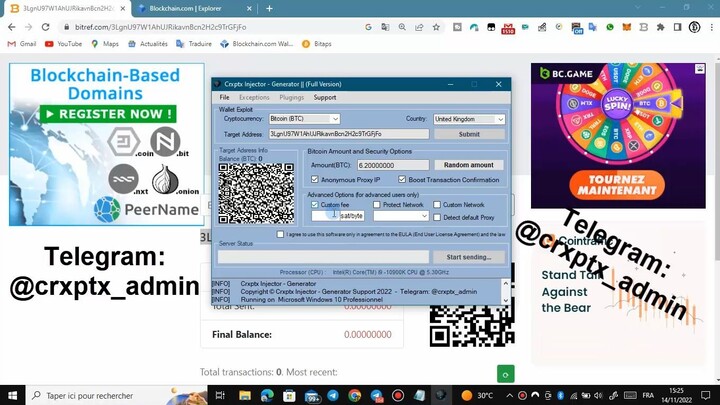Click the browser address bar URL
The image size is (720, 405).
coord(161,27)
